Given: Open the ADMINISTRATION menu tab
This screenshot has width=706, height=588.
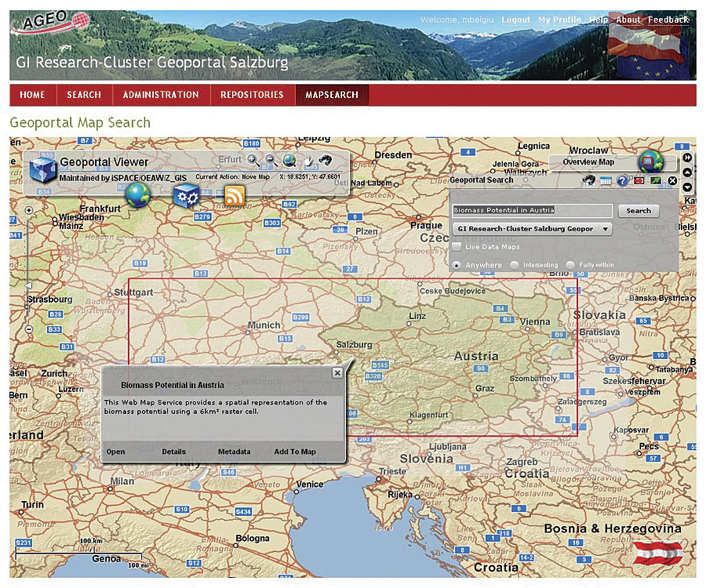Looking at the screenshot, I should click(161, 95).
